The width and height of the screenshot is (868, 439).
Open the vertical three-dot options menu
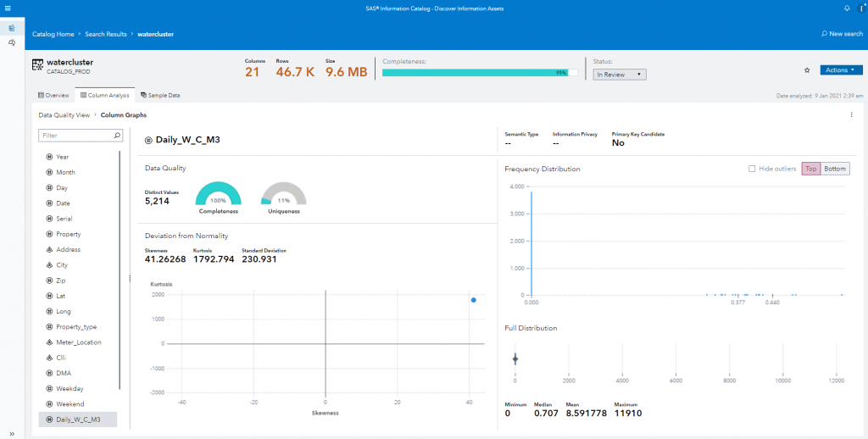(x=851, y=114)
